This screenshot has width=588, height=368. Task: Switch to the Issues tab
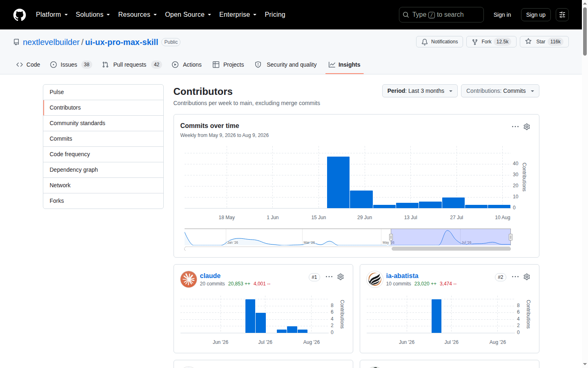(x=71, y=65)
